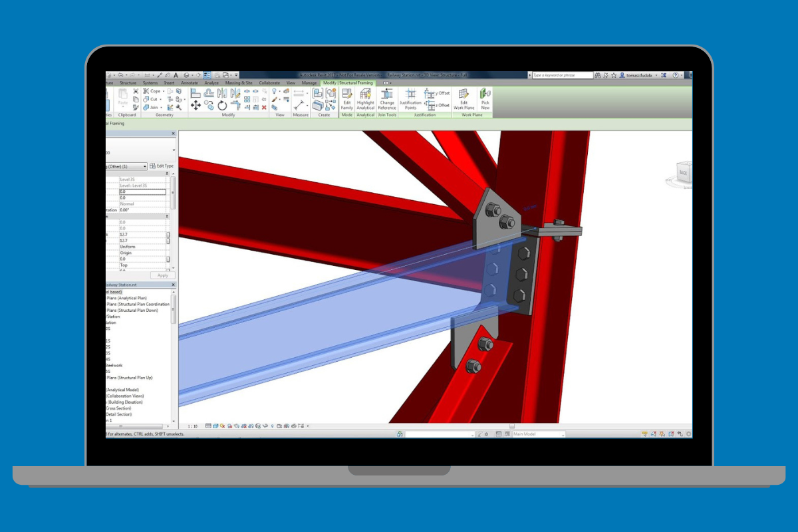Select the Edit Work Plane tool

(464, 100)
